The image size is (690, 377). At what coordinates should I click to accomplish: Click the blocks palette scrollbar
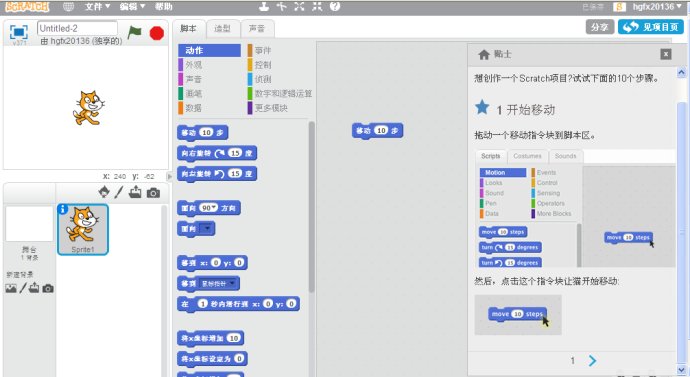[x=312, y=207]
